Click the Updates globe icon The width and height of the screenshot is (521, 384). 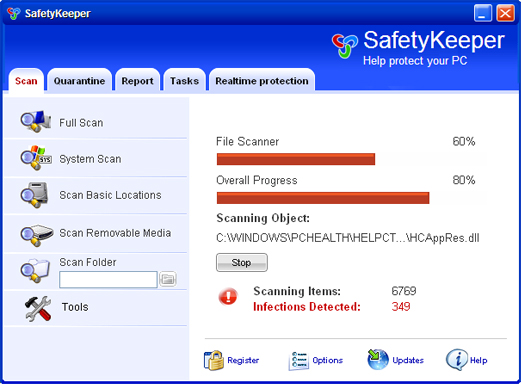tap(378, 359)
